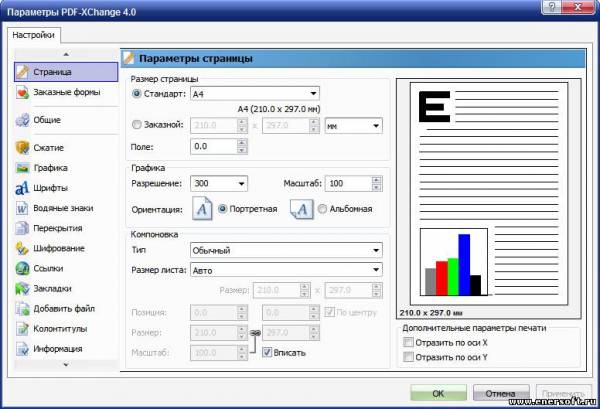The image size is (600, 409).
Task: Open the Размер листа Авто dropdown
Action: [286, 270]
